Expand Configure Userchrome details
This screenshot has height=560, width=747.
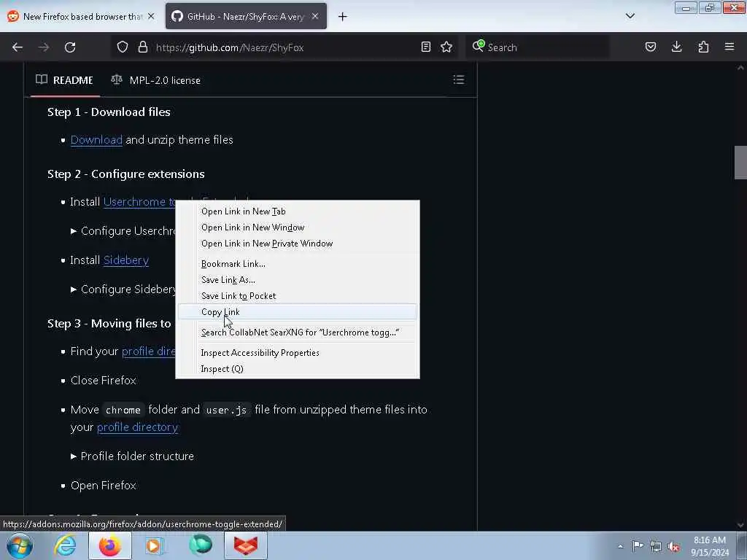click(x=123, y=231)
